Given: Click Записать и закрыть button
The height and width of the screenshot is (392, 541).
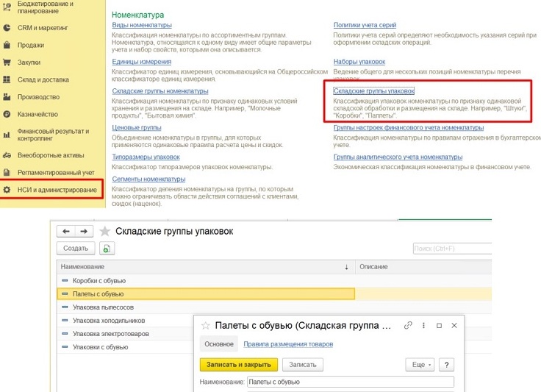Looking at the screenshot, I should (x=239, y=365).
